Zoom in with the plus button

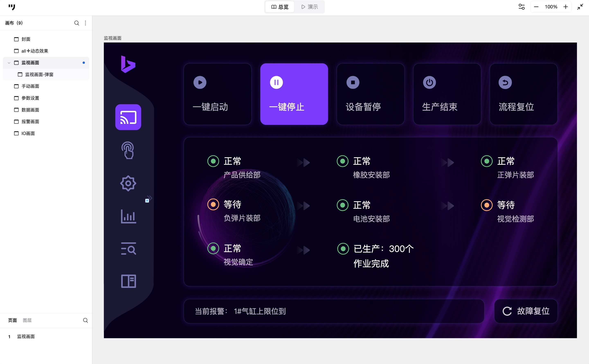click(x=565, y=7)
